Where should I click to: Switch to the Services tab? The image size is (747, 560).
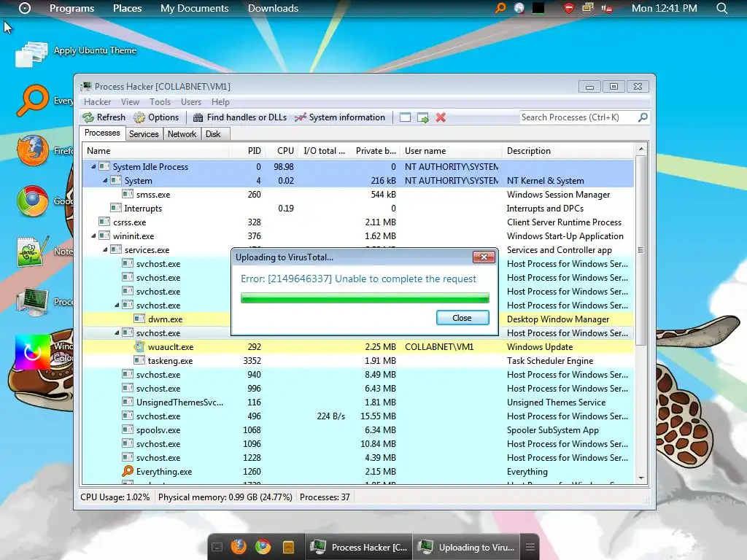[x=144, y=134]
